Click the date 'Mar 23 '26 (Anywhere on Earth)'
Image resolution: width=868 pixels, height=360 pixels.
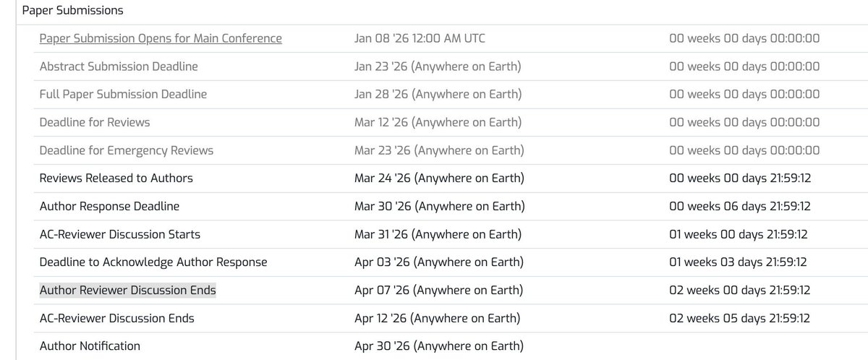439,150
